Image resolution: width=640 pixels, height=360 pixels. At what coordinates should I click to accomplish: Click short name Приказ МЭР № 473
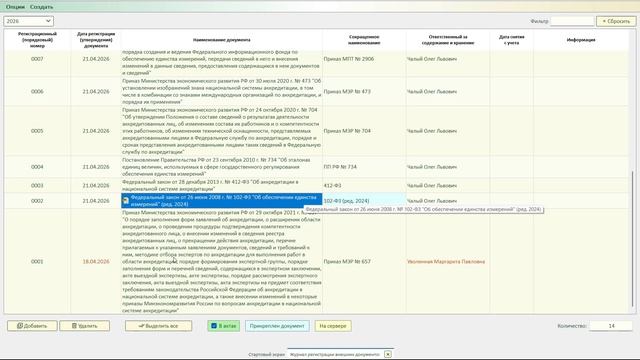(x=347, y=91)
